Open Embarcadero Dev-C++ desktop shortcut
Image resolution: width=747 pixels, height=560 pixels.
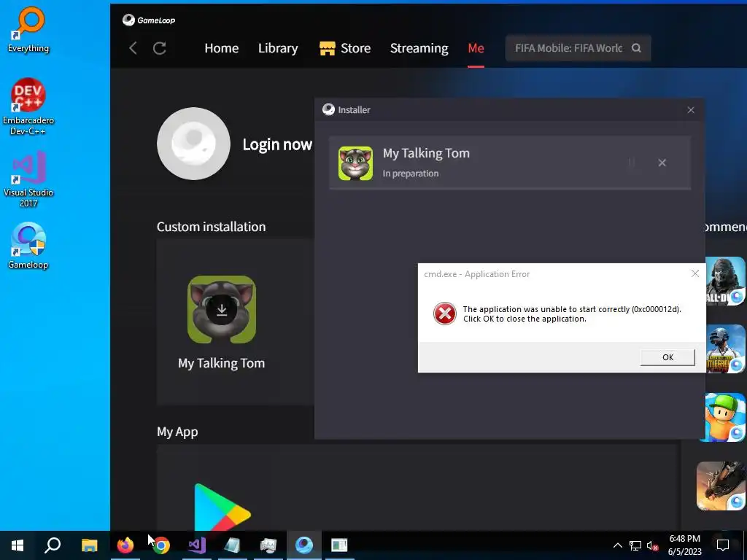[28, 106]
